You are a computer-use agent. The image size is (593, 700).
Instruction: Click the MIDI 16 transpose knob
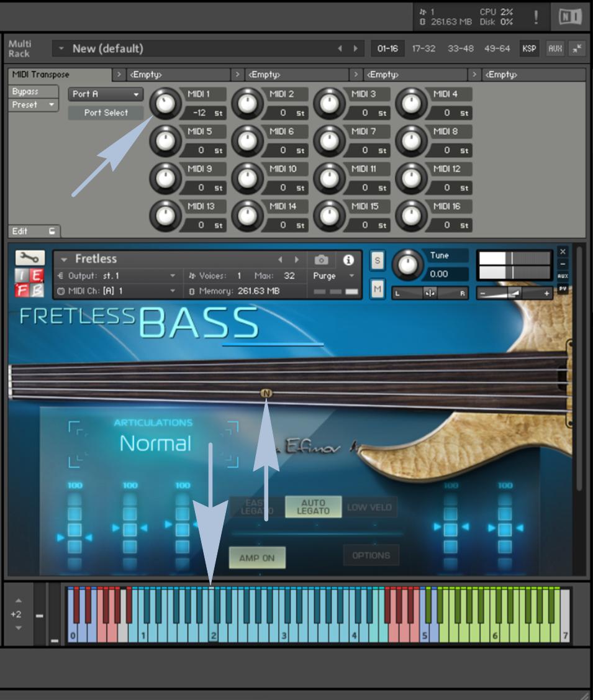point(412,216)
